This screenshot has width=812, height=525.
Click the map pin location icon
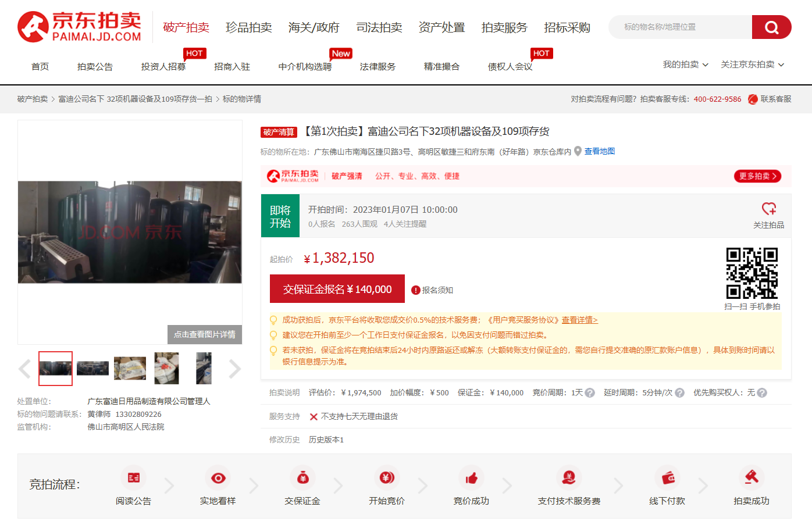[578, 151]
